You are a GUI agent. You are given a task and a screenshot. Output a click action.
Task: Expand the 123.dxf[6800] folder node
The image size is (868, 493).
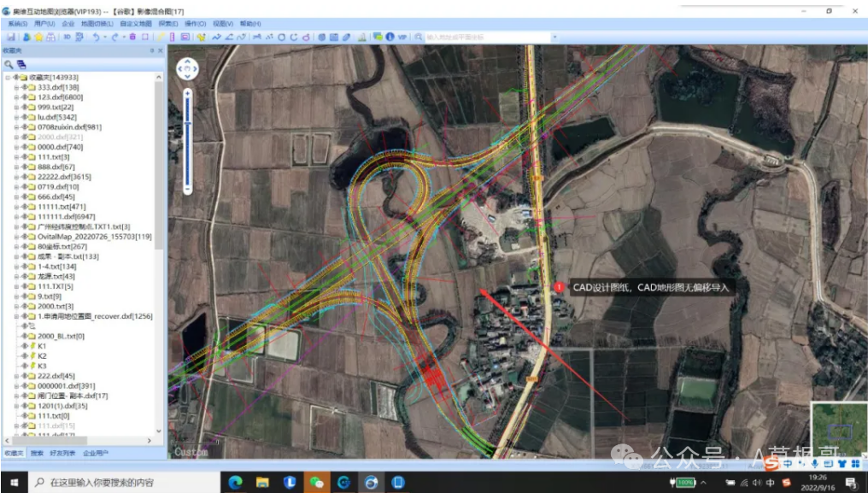tap(16, 97)
